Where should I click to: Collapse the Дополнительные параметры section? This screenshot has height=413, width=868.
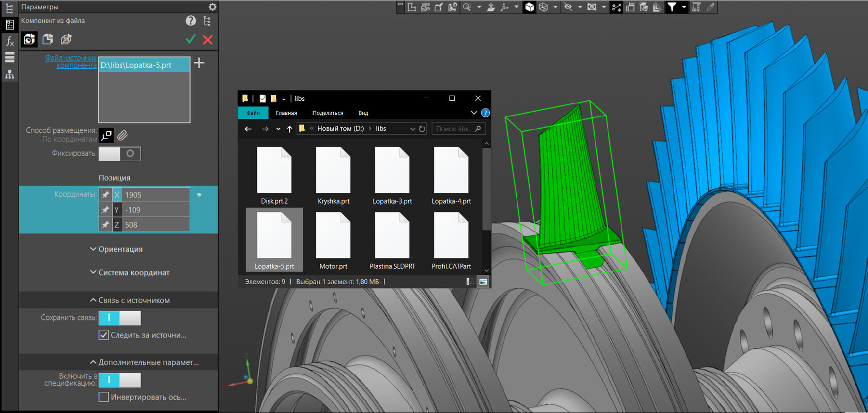click(x=144, y=362)
